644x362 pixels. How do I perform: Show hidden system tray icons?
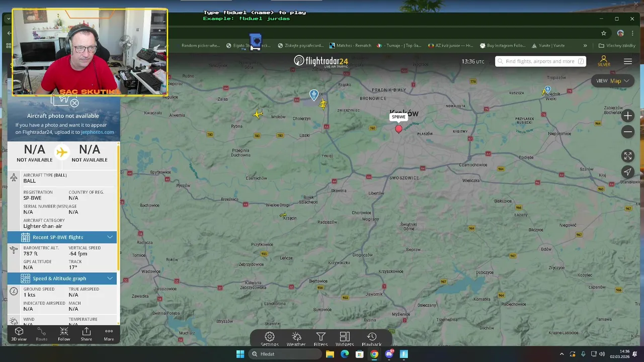point(562,354)
